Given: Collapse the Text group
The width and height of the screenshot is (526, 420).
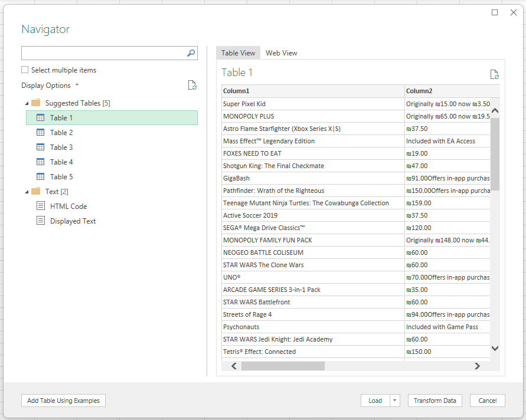Looking at the screenshot, I should pyautogui.click(x=26, y=191).
